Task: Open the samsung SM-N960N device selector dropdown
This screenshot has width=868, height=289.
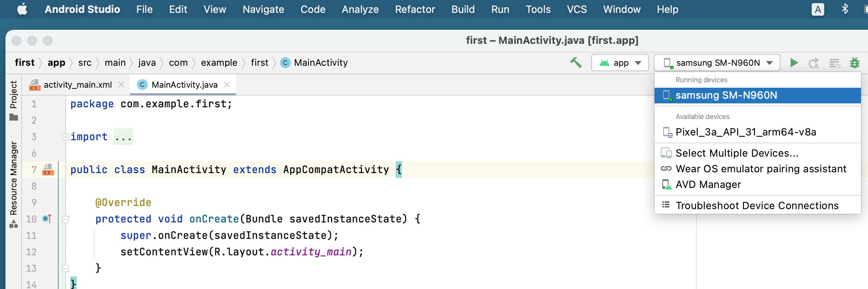Action: [717, 63]
